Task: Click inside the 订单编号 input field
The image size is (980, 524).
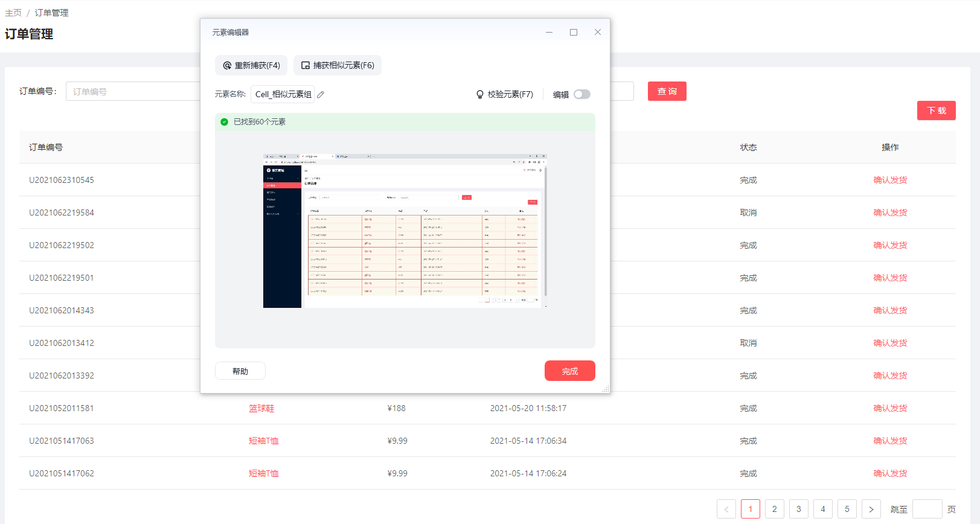Action: pos(133,91)
